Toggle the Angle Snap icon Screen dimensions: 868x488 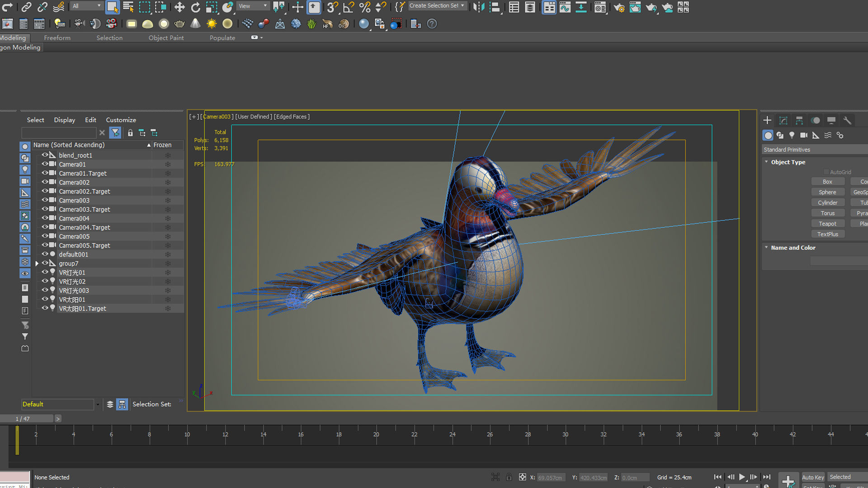pyautogui.click(x=348, y=7)
